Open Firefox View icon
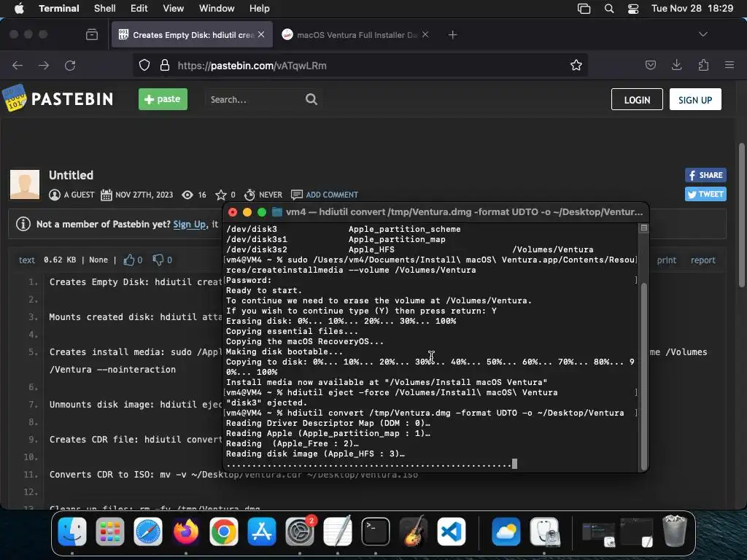 pos(92,34)
